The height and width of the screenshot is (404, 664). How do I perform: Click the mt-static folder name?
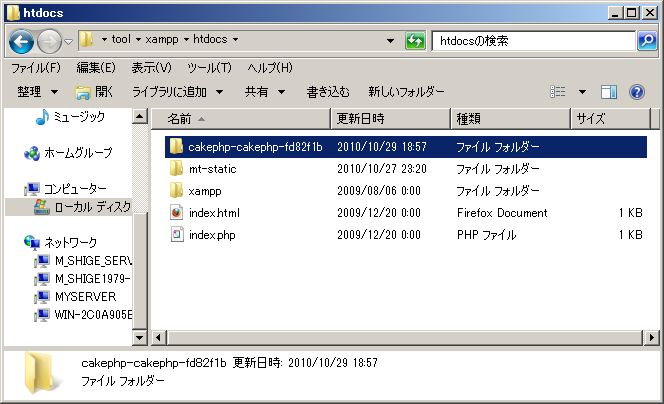tap(212, 169)
